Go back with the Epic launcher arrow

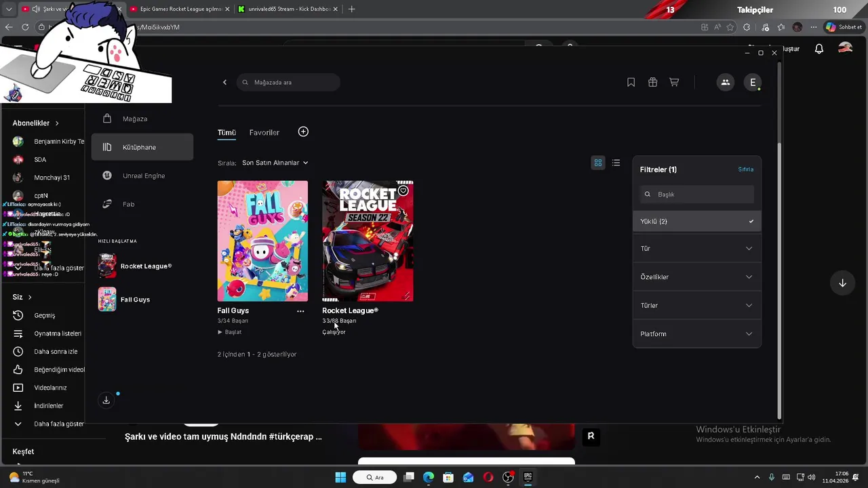(x=225, y=82)
